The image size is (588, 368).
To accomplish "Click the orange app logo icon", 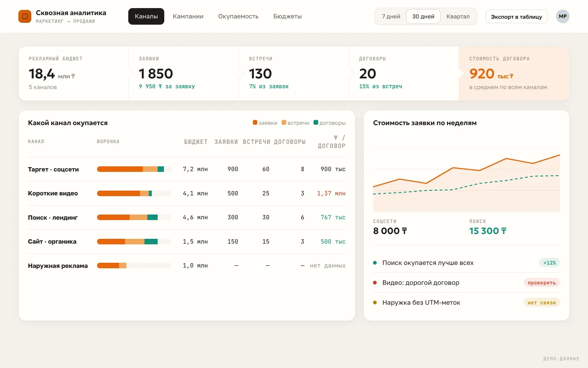I will [x=25, y=16].
